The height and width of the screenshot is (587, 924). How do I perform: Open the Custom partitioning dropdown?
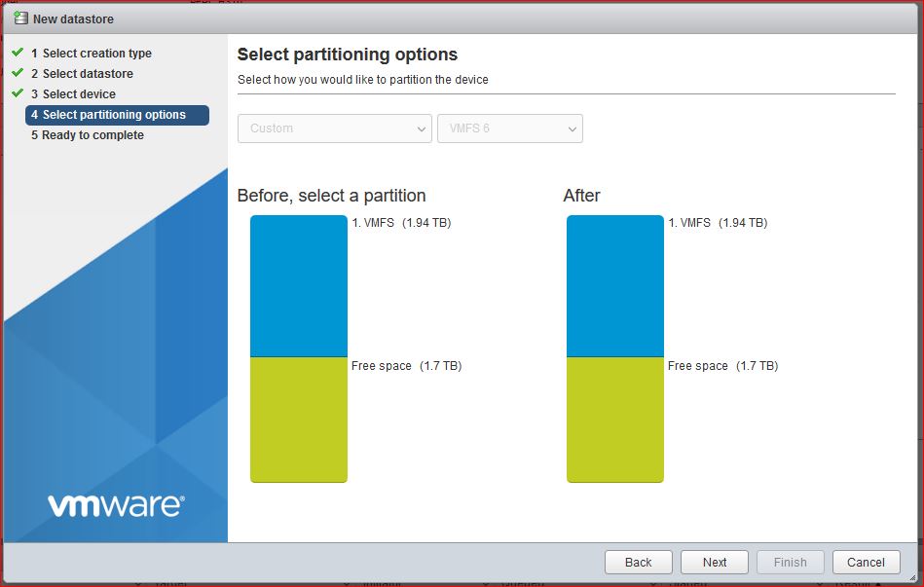coord(335,128)
